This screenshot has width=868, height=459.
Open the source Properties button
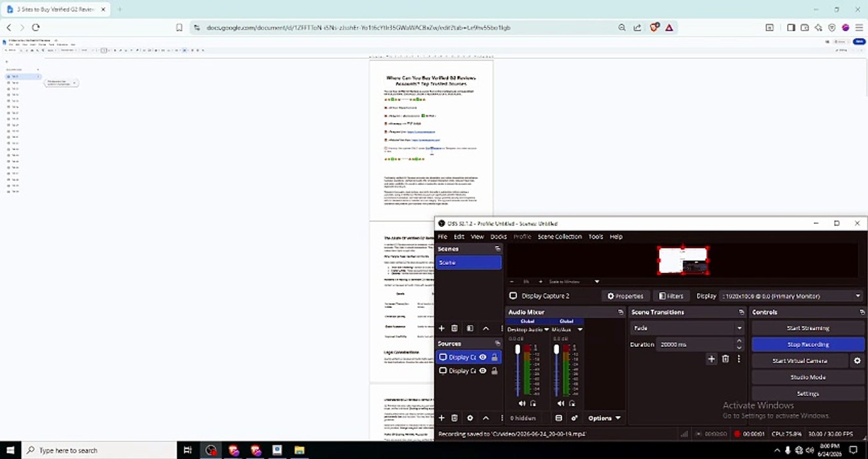625,296
